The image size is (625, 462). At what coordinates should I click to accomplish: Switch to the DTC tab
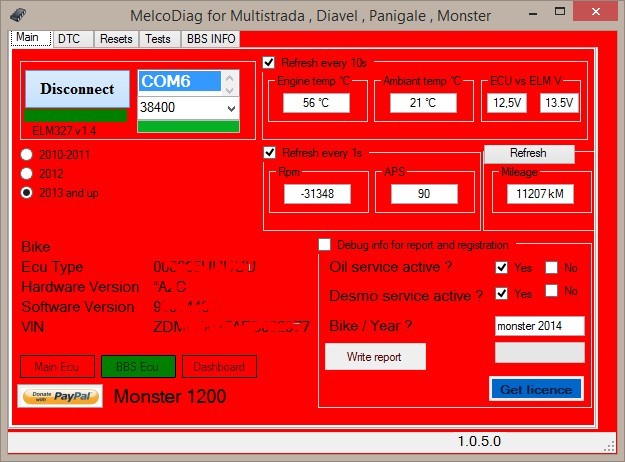73,39
